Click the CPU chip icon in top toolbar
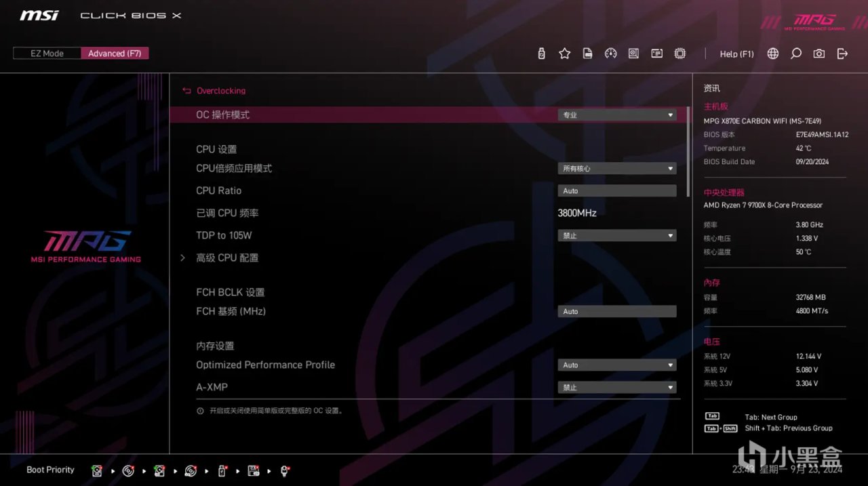 click(679, 54)
